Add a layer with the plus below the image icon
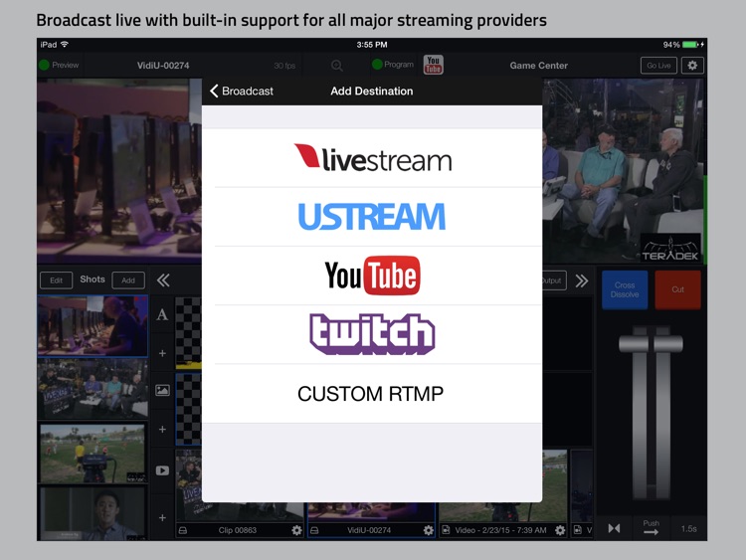The width and height of the screenshot is (746, 560). 162,429
